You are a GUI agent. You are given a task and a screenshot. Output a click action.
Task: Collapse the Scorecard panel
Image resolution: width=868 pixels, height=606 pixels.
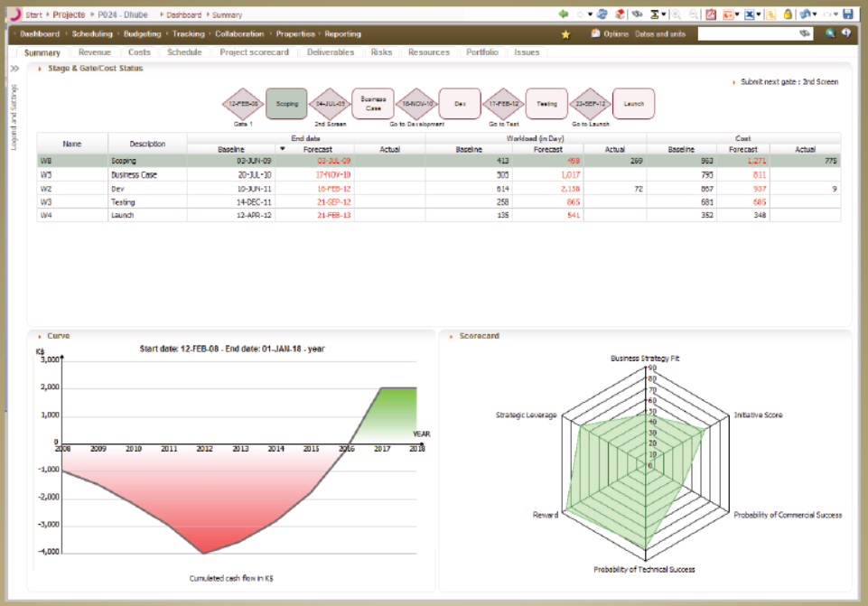(451, 336)
